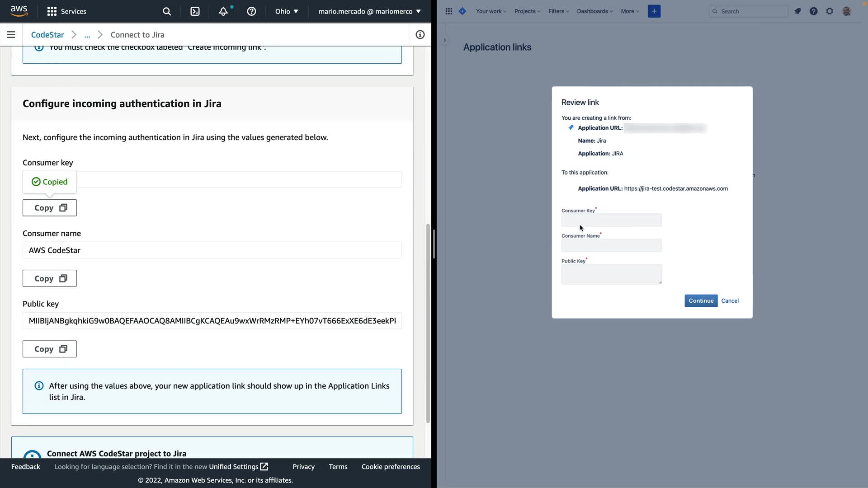868x488 pixels.
Task: Click Continue in Review link dialog
Action: tap(701, 301)
